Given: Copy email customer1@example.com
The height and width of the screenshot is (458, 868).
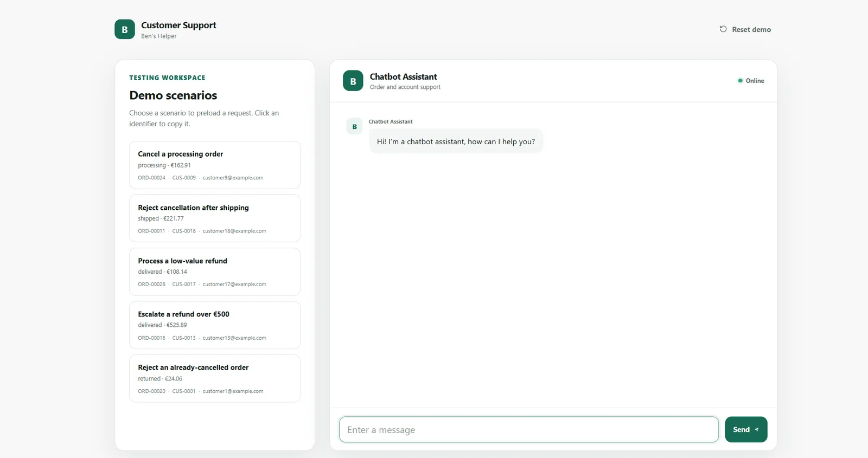Looking at the screenshot, I should pyautogui.click(x=233, y=391).
